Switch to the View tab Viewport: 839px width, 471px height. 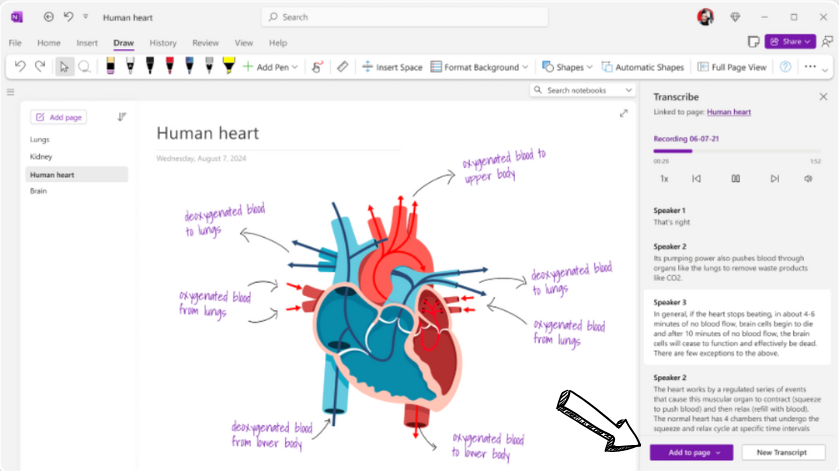click(x=243, y=43)
